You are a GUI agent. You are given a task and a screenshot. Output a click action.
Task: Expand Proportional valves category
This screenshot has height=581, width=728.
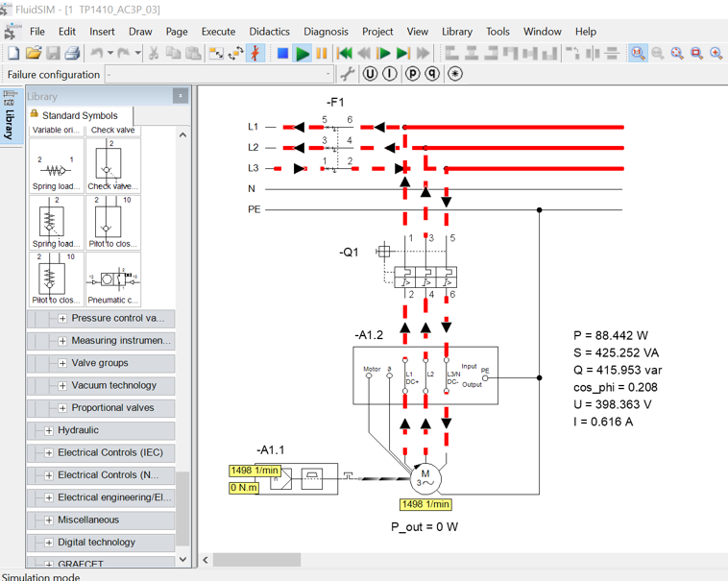(x=62, y=408)
